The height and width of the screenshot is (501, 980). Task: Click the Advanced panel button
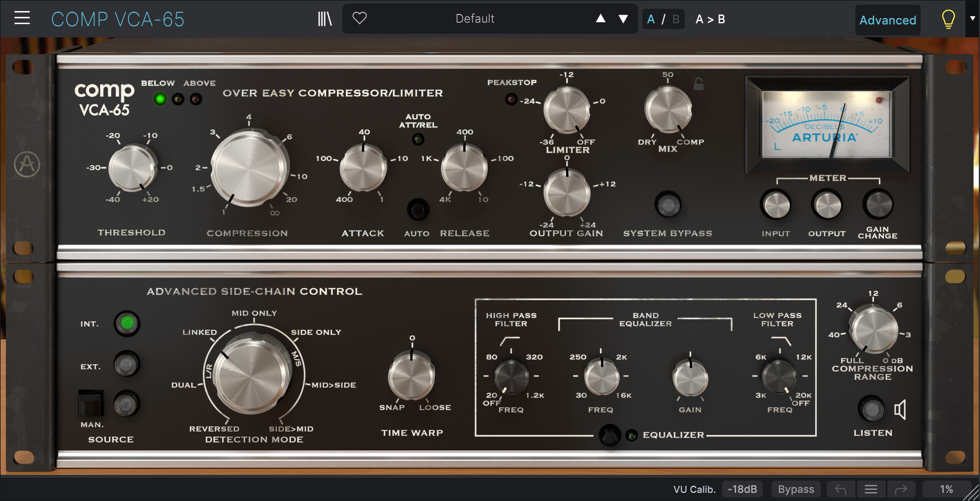[887, 20]
